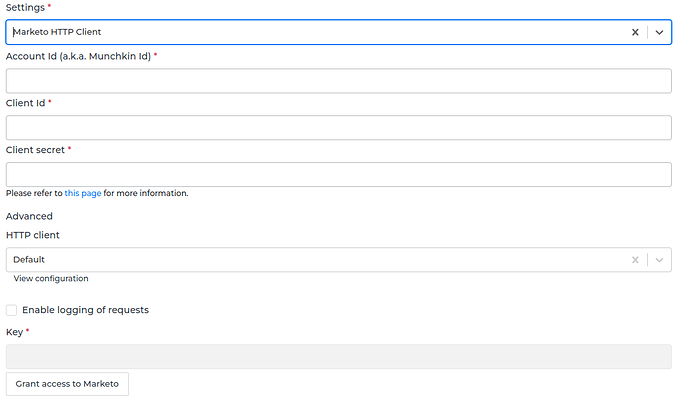Click the 'Client secret' label
This screenshot has width=690, height=401.
(x=35, y=150)
